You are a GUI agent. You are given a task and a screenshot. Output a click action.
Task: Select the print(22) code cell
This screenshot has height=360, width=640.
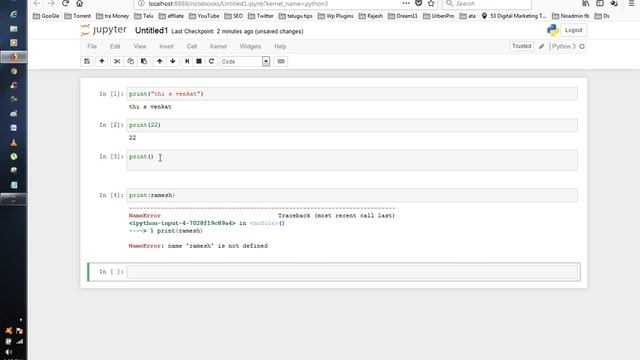(x=352, y=125)
